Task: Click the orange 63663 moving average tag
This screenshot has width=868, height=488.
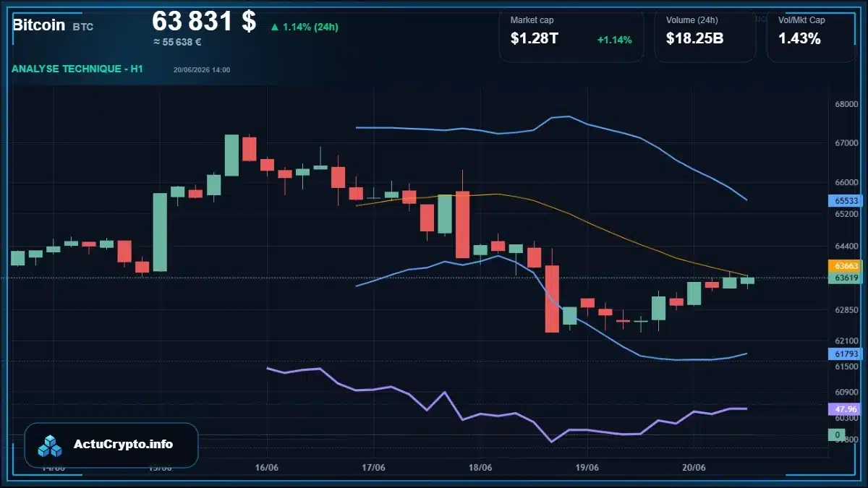Action: (844, 266)
